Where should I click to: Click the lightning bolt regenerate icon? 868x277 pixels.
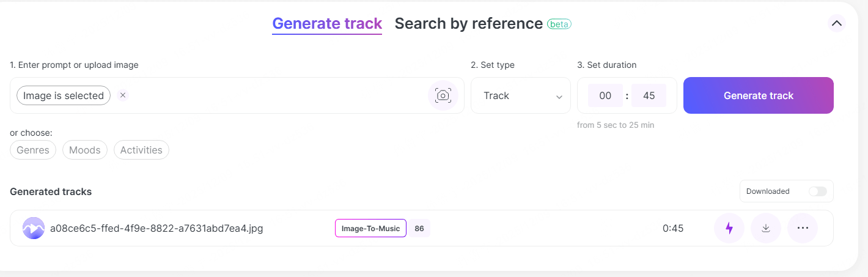729,228
